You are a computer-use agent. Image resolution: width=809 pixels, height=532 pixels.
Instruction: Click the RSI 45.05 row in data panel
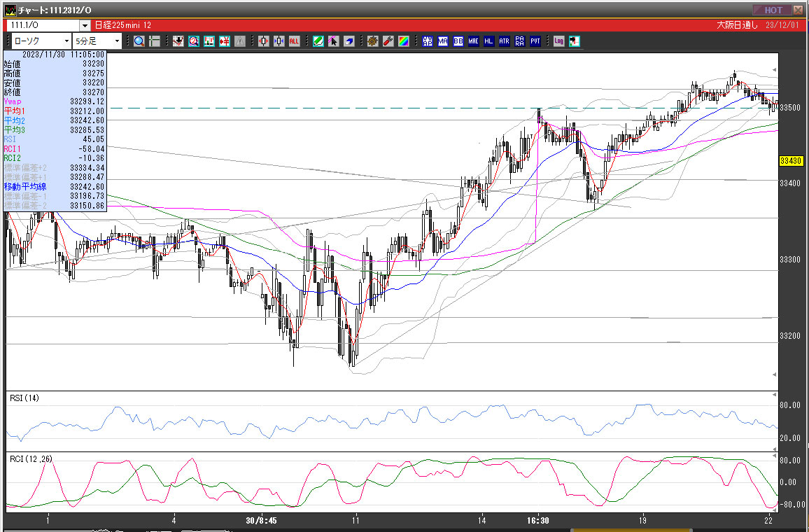click(x=54, y=139)
